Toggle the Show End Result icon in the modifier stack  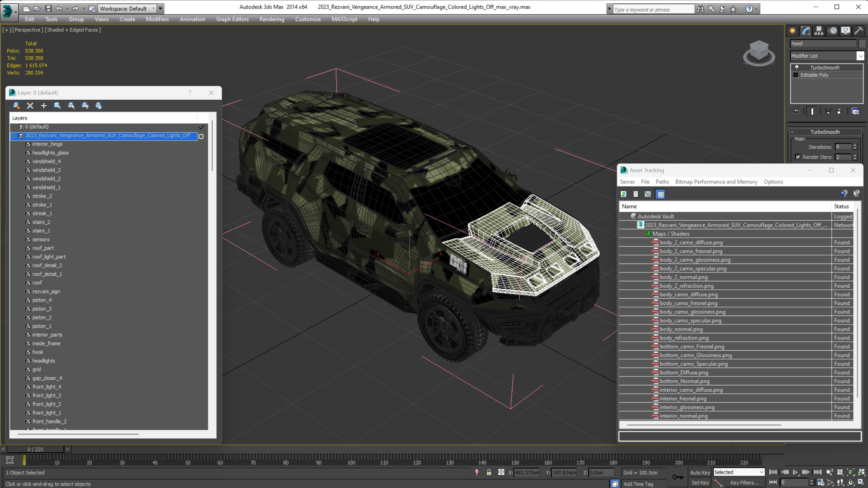pyautogui.click(x=812, y=111)
